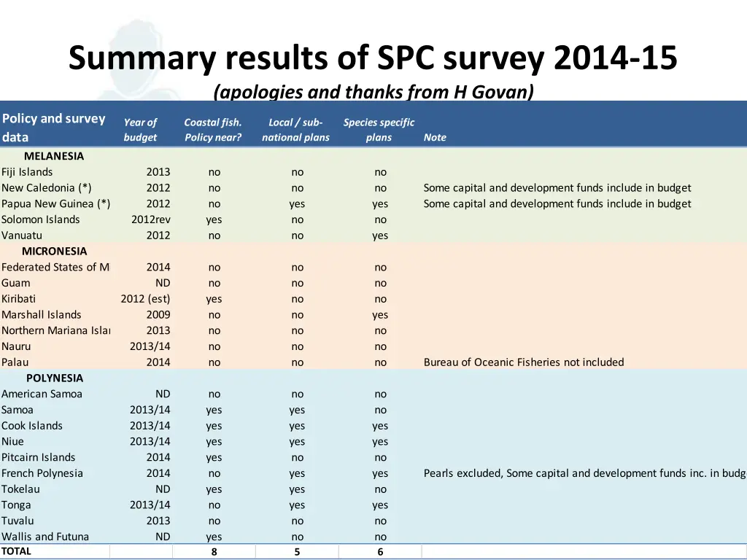Click the 'Note' column header
The height and width of the screenshot is (560, 747).
(435, 137)
